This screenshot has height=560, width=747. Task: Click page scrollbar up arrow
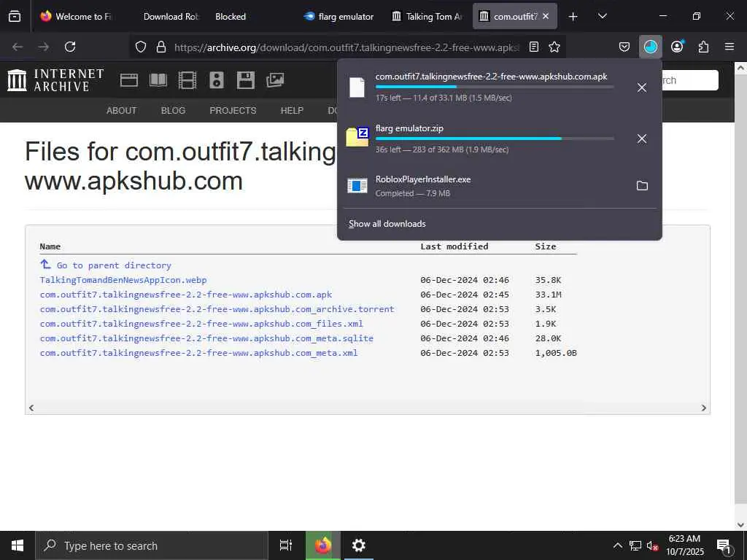click(x=740, y=68)
